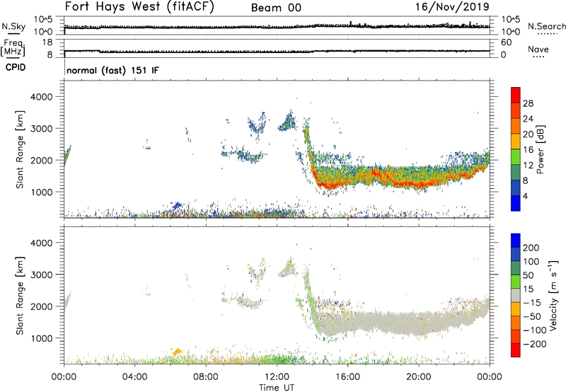The width and height of the screenshot is (566, 392).
Task: Click the '3000' tick on velocity panel
Action: click(41, 275)
